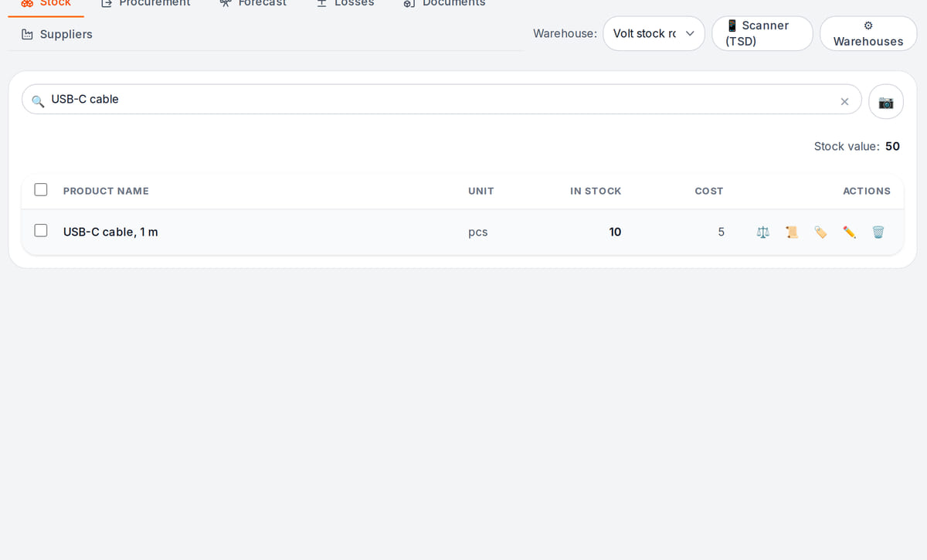Toggle the select-all checkbox in table header
The height and width of the screenshot is (560, 927).
pos(41,189)
